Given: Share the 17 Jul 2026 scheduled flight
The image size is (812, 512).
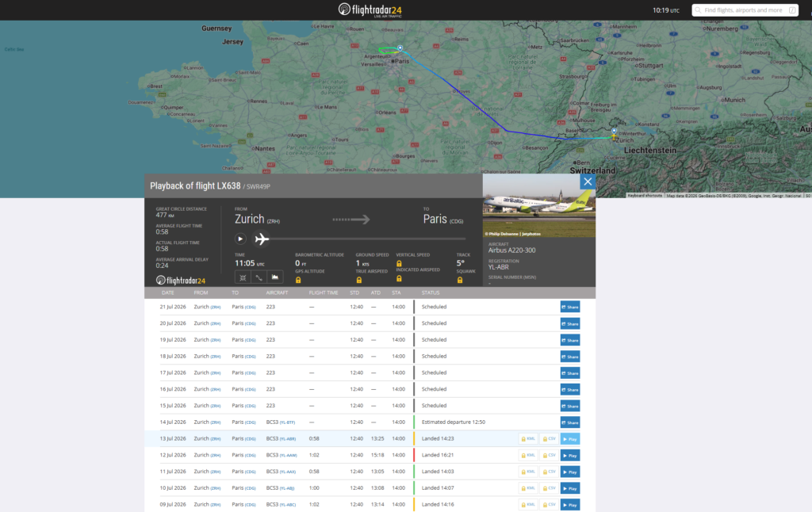Looking at the screenshot, I should point(569,373).
